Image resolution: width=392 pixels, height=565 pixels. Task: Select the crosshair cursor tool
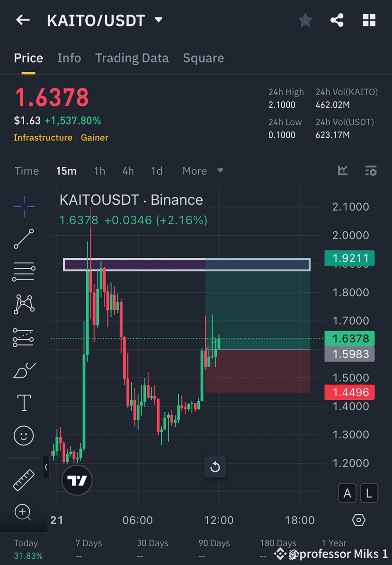point(24,206)
